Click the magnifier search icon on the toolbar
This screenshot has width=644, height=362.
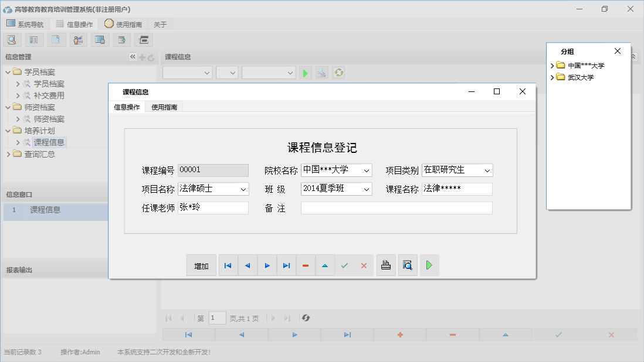click(12, 39)
